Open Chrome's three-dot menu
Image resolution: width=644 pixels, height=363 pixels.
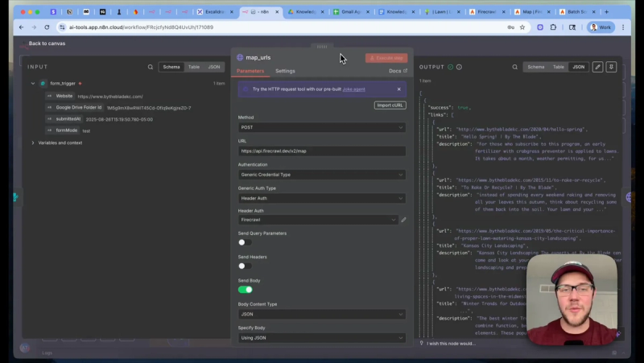pyautogui.click(x=623, y=27)
